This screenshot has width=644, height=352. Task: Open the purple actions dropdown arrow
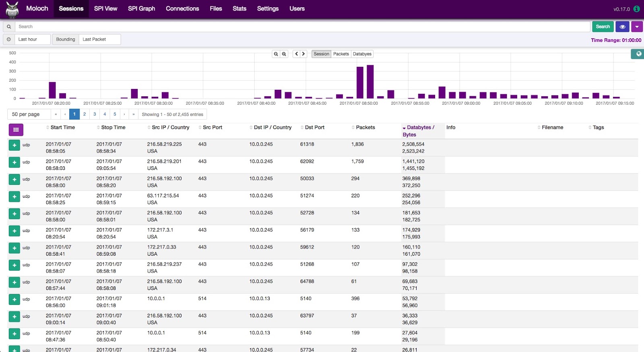point(637,27)
